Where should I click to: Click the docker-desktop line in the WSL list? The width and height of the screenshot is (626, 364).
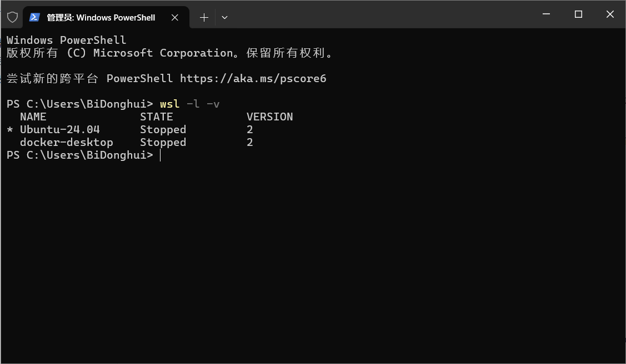[x=67, y=142]
